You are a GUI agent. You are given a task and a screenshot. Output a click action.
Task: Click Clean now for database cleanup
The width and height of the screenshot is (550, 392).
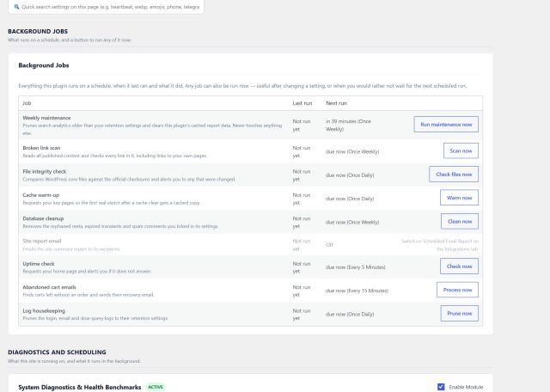(460, 222)
